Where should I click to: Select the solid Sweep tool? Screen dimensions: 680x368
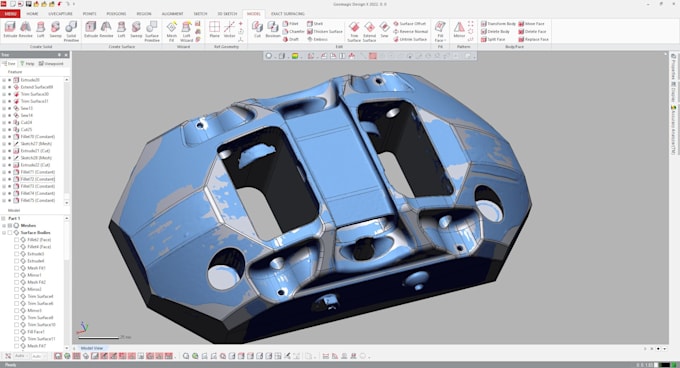coord(55,30)
